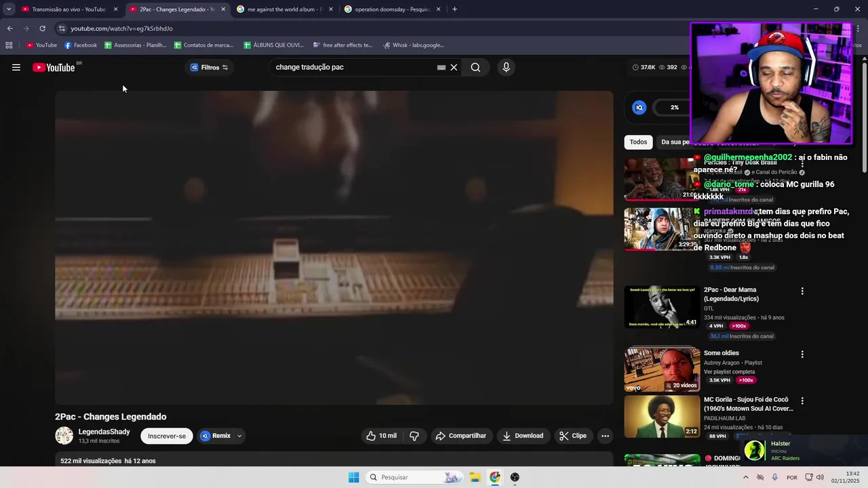The height and width of the screenshot is (488, 868).
Task: Click the video player to toggle playback
Action: 334,247
